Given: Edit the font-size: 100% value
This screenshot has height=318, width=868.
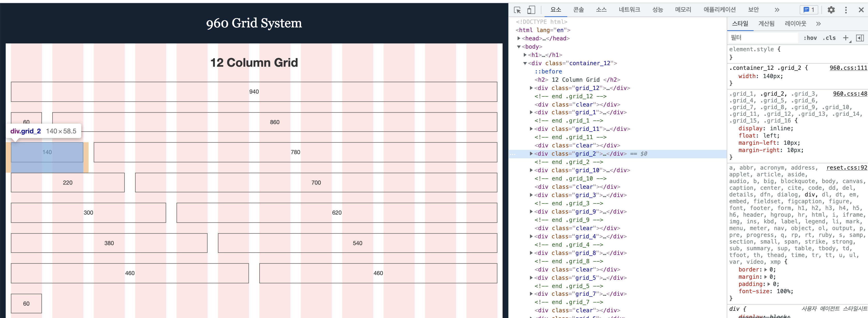Looking at the screenshot, I should click(783, 291).
